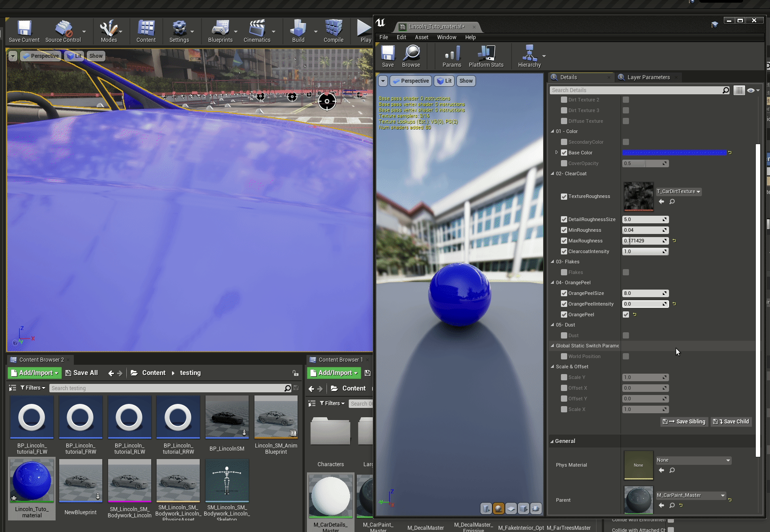This screenshot has height=532, width=770.
Task: Reset MaxRoughness to default with yellow arrow
Action: [674, 241]
